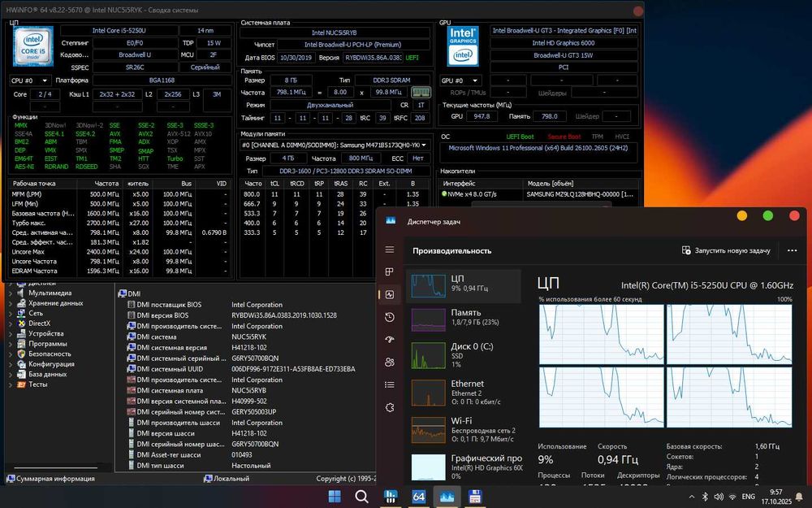
Task: Open the notification bell in the taskbar
Action: [799, 497]
